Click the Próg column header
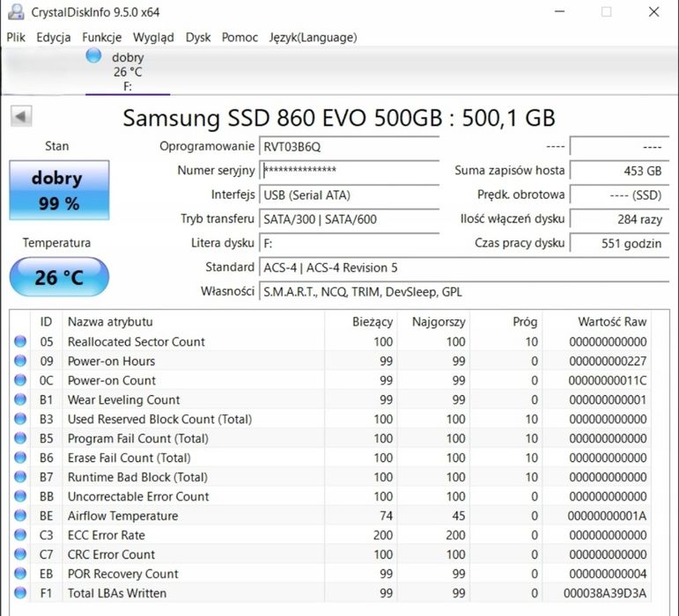The image size is (679, 616). click(506, 322)
